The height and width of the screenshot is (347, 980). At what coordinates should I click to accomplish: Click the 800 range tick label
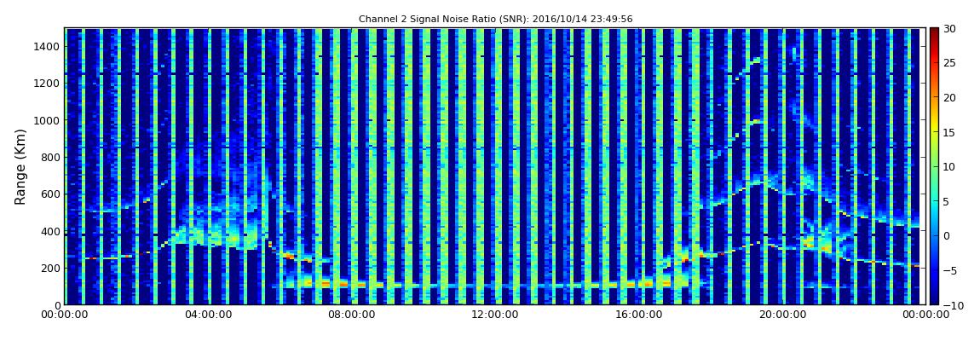pyautogui.click(x=50, y=157)
